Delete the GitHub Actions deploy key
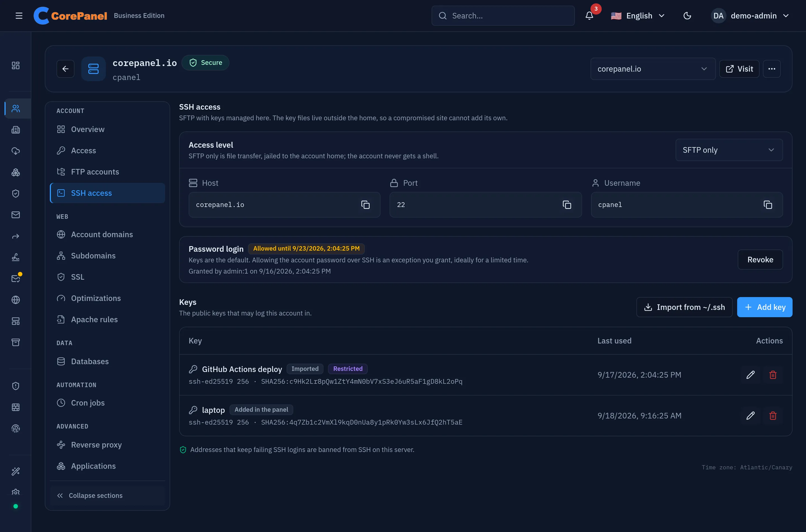The height and width of the screenshot is (532, 806). tap(773, 375)
